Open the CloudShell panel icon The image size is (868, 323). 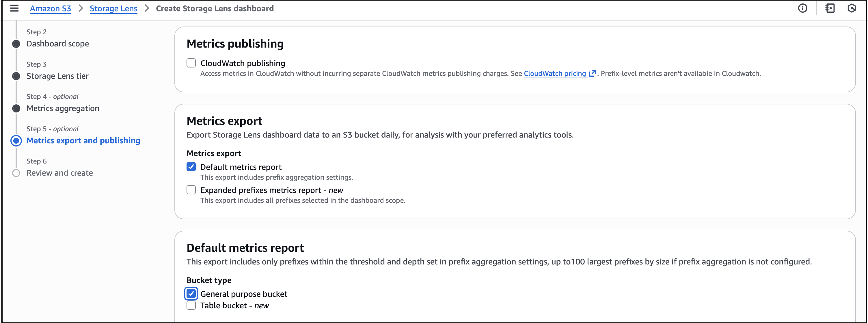pyautogui.click(x=830, y=8)
